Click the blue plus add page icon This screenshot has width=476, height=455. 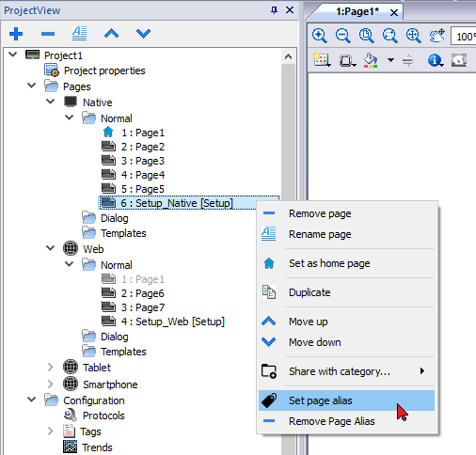(16, 34)
